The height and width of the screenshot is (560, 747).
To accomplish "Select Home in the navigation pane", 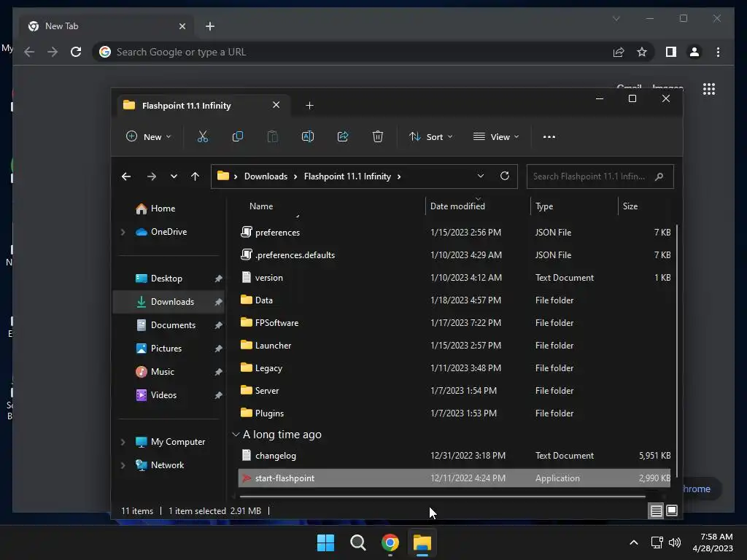I will tap(163, 209).
